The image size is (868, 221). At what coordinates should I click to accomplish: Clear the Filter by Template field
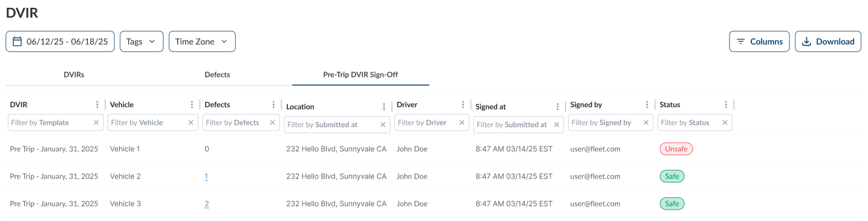[x=96, y=122]
